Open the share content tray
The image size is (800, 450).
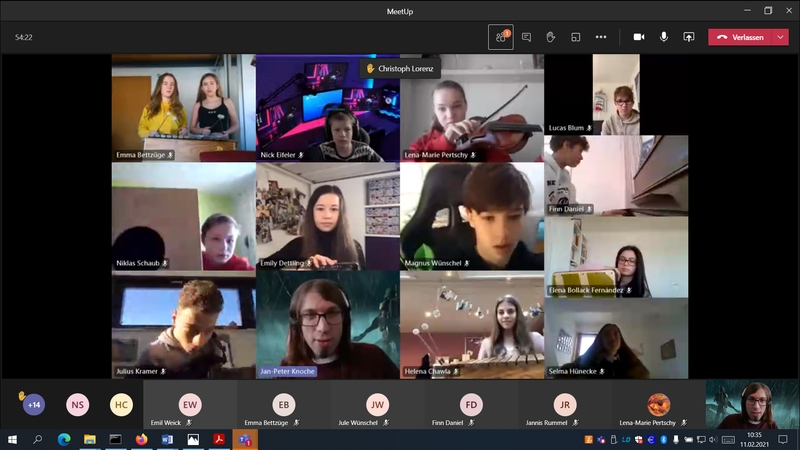coord(688,37)
